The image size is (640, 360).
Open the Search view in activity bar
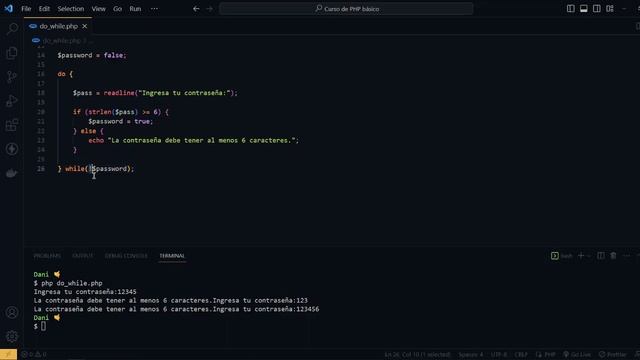click(12, 29)
